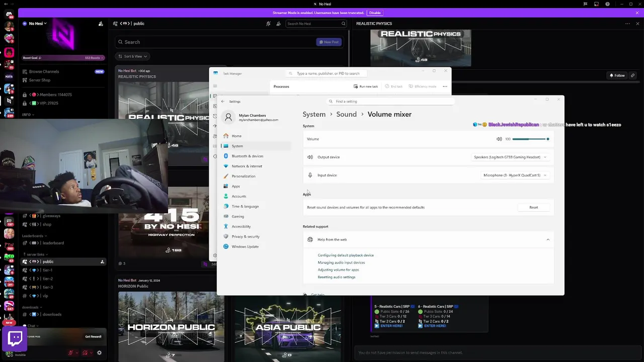This screenshot has height=362, width=644.
Task: Go back in Settings window
Action: coord(223,102)
